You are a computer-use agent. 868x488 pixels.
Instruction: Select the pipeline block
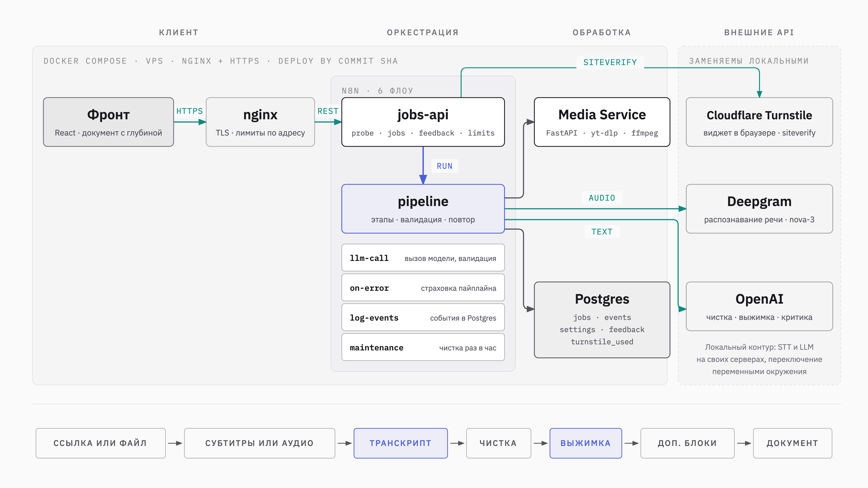coord(423,209)
